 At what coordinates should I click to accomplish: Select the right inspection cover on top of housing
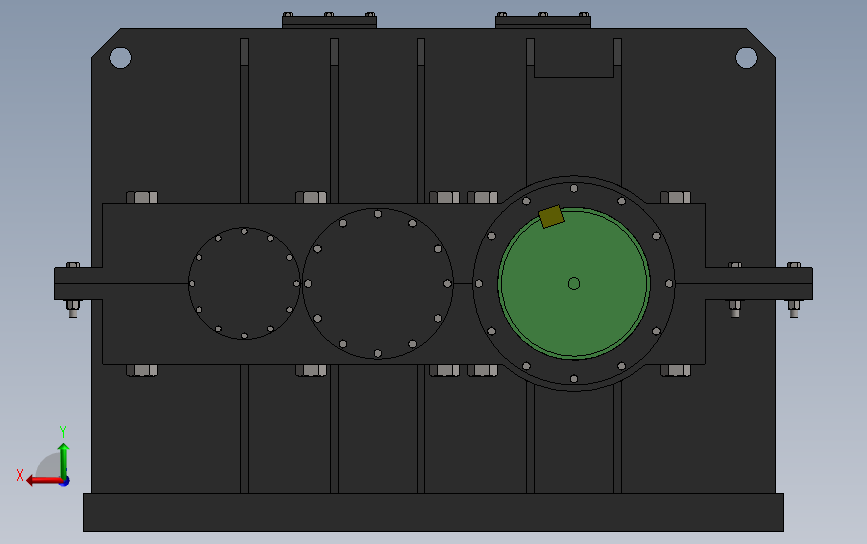point(543,22)
